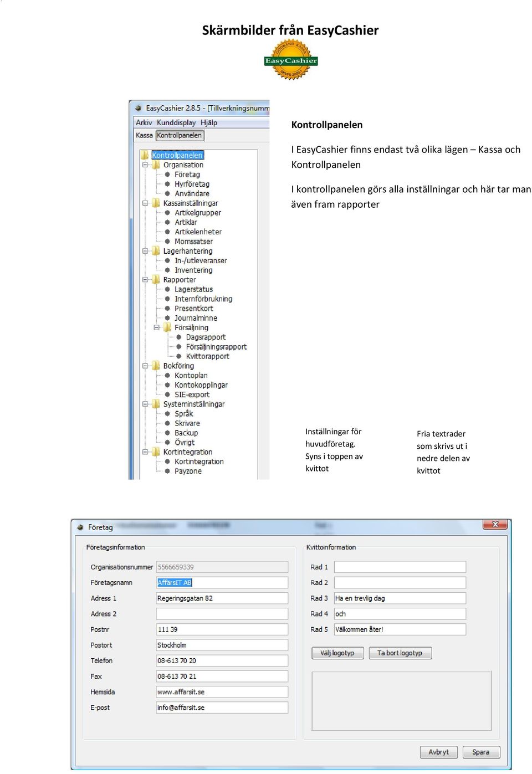Switch to the Kontrollpanelen tab

coord(180,135)
